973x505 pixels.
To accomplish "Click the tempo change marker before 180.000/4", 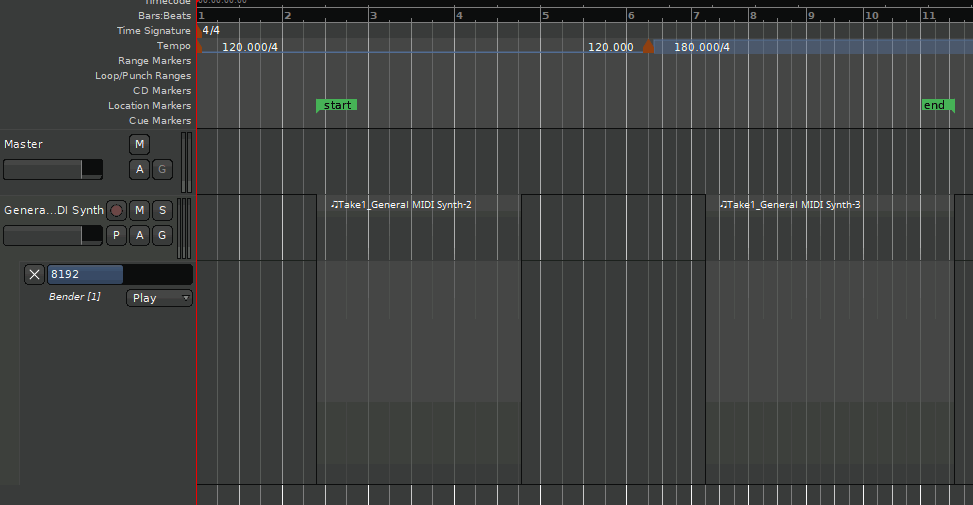I will 648,47.
